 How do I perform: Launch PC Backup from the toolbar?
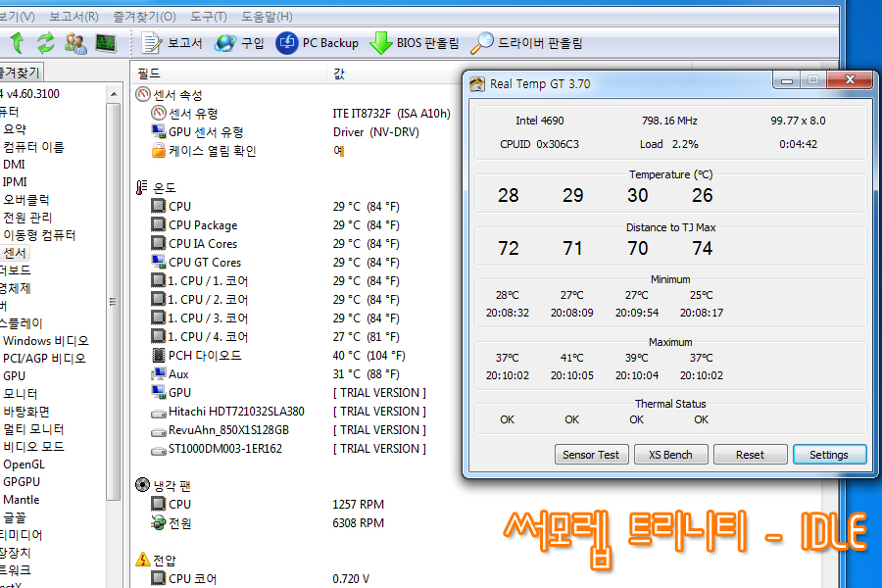click(318, 43)
